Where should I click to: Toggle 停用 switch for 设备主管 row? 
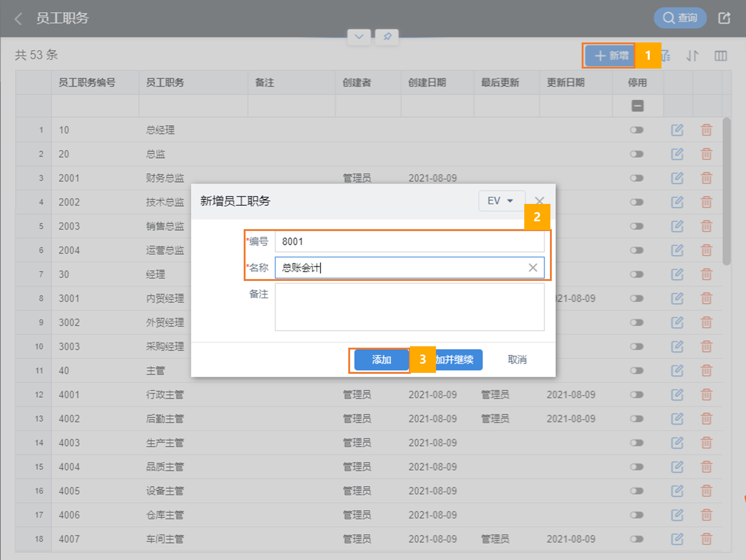pos(637,491)
